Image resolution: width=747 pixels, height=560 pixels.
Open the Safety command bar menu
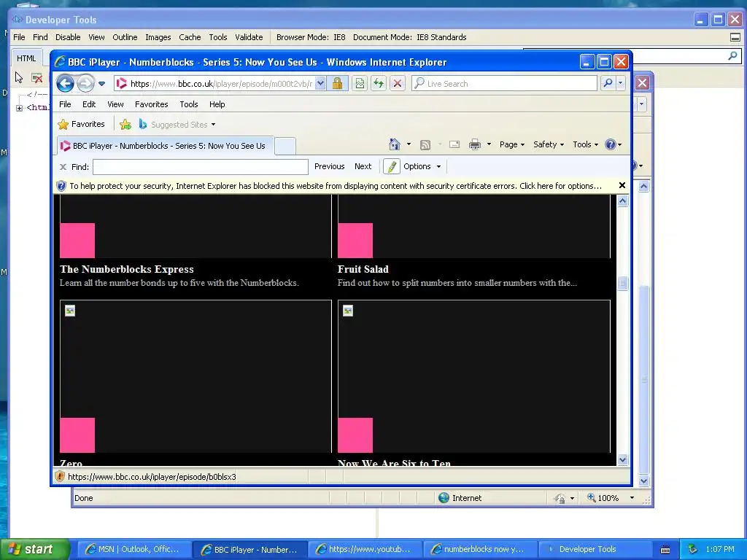(549, 144)
